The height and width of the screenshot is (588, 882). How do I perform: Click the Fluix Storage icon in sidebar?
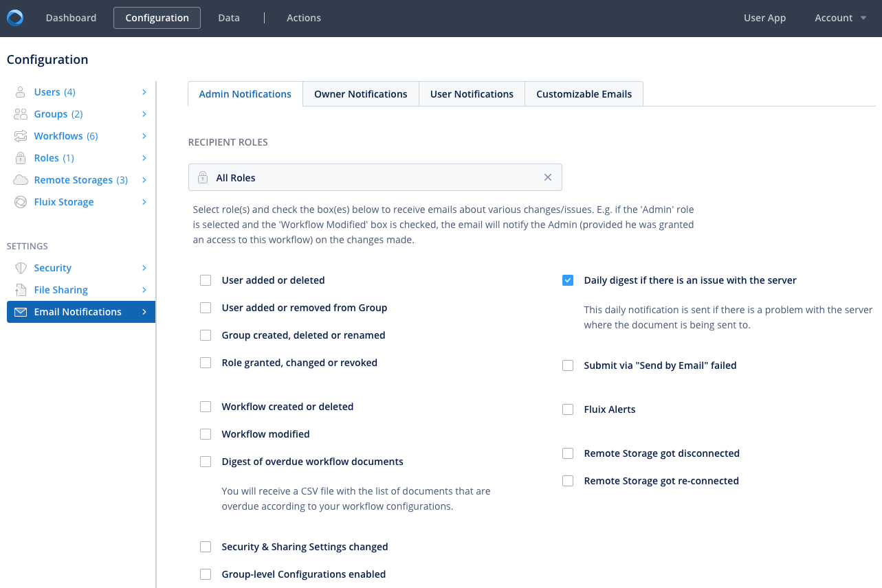pyautogui.click(x=21, y=202)
